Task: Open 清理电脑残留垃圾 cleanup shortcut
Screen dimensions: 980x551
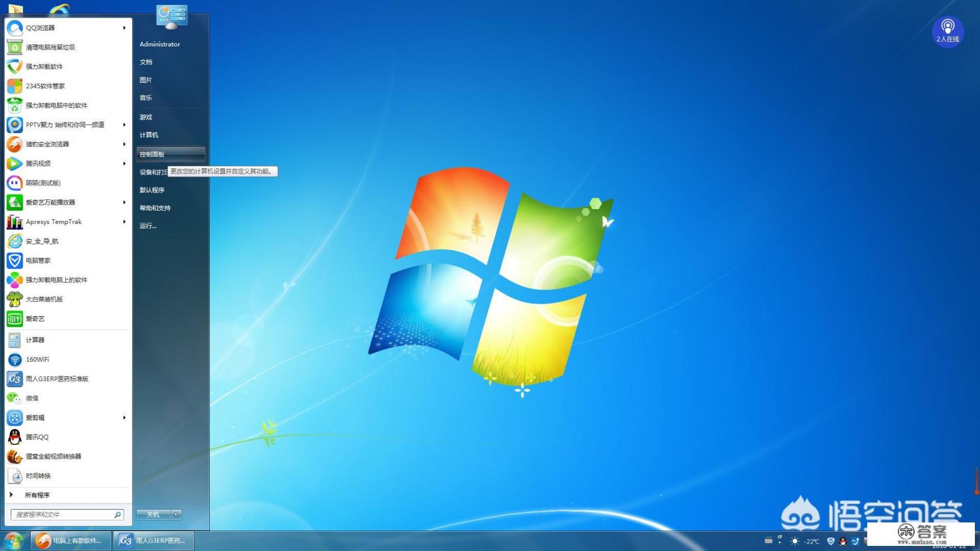Action: 68,47
